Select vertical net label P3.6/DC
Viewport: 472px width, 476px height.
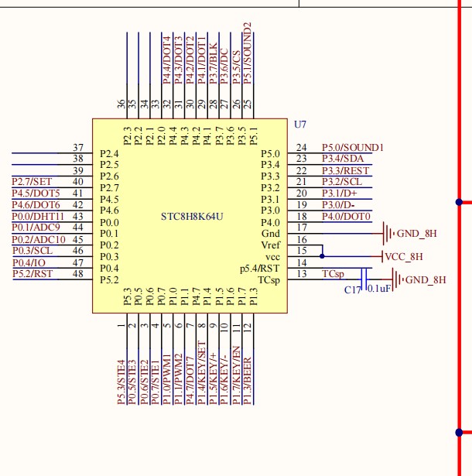[x=224, y=67]
